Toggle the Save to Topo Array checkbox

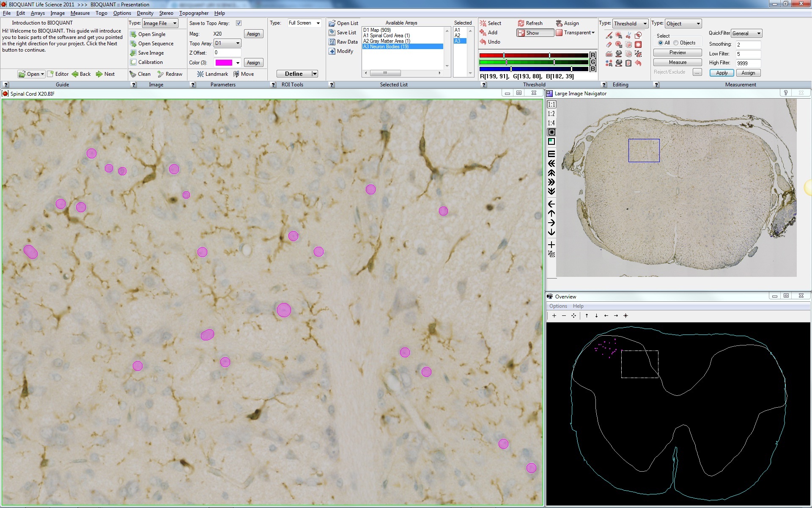pyautogui.click(x=239, y=23)
